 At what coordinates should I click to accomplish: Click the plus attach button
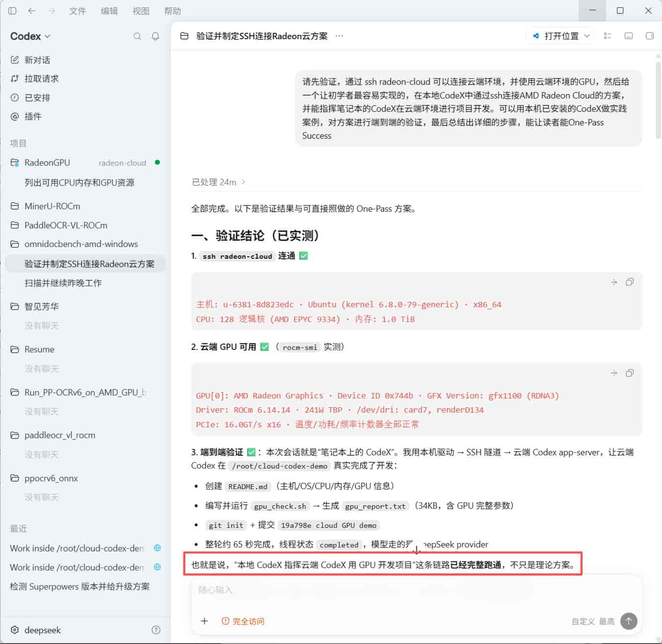tap(204, 621)
